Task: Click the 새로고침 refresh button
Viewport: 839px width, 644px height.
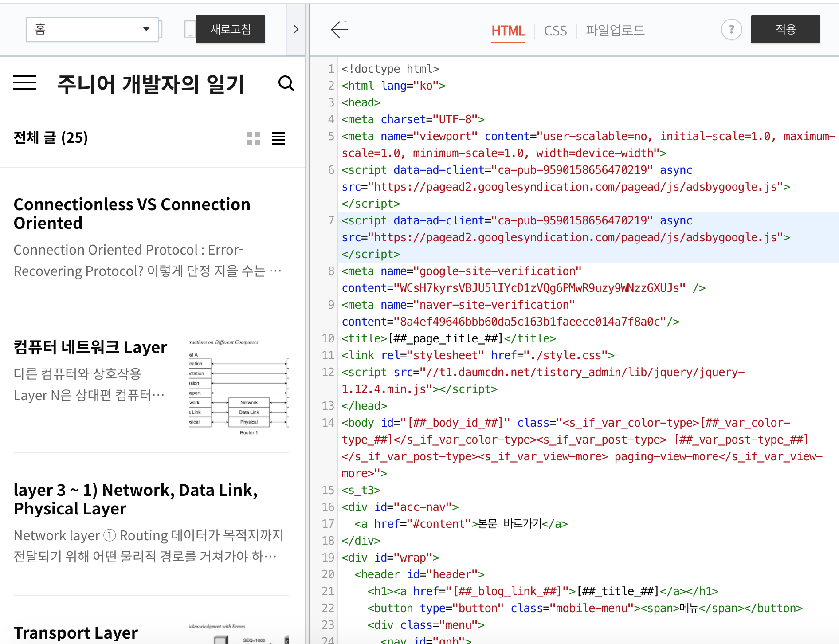Action: click(x=231, y=29)
